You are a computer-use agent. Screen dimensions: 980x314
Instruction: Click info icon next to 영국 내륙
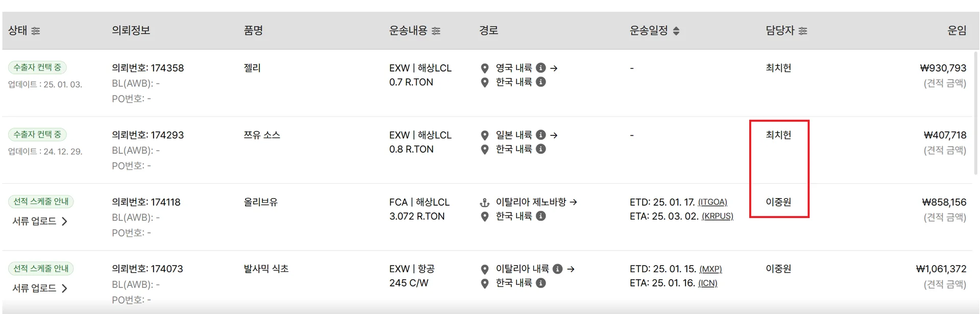click(x=541, y=68)
